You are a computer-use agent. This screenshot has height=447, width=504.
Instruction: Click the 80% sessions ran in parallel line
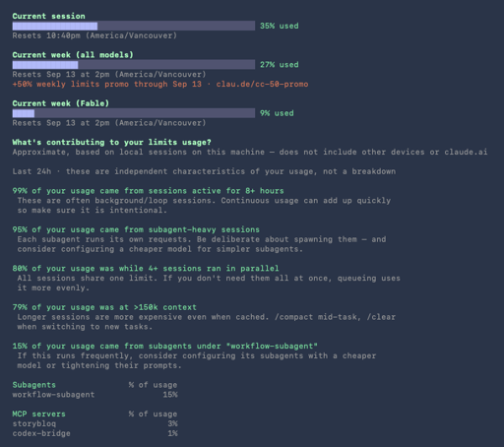(146, 269)
